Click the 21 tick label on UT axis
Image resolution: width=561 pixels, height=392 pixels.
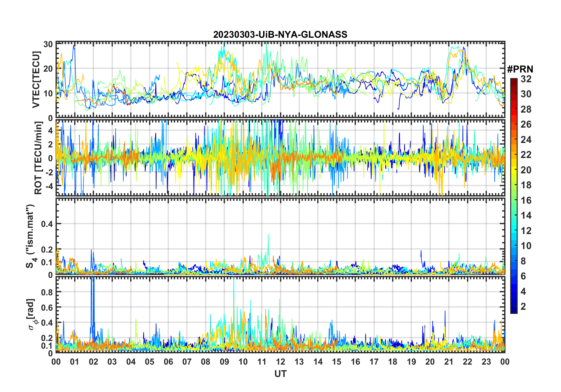[x=449, y=362]
